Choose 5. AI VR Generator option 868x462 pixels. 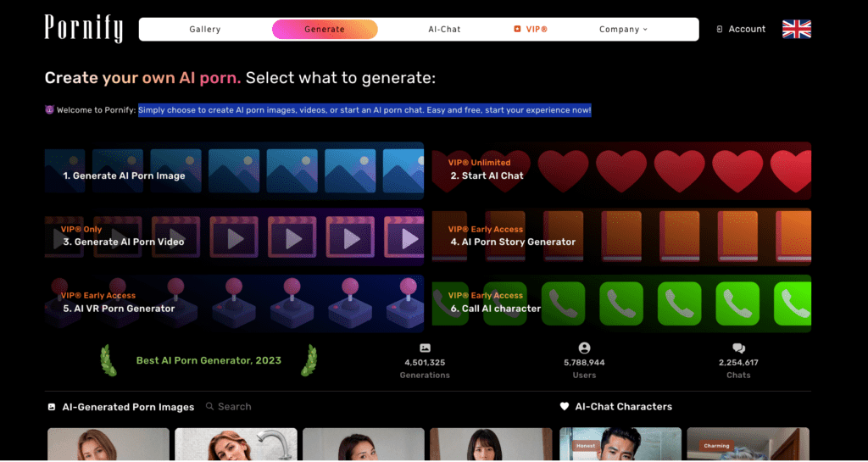[x=234, y=303]
